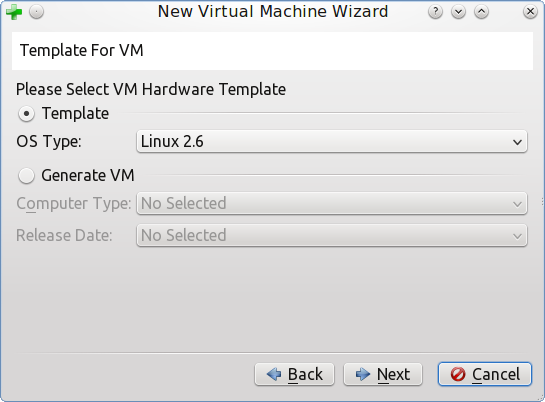Click the blue left-arrow icon on Back
The image size is (545, 402).
(x=274, y=374)
